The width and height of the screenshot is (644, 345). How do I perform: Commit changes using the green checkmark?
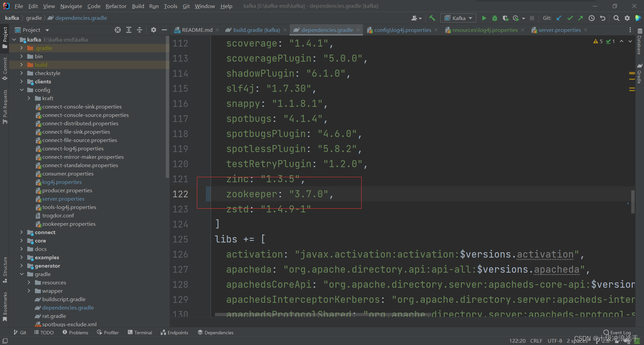coord(570,18)
